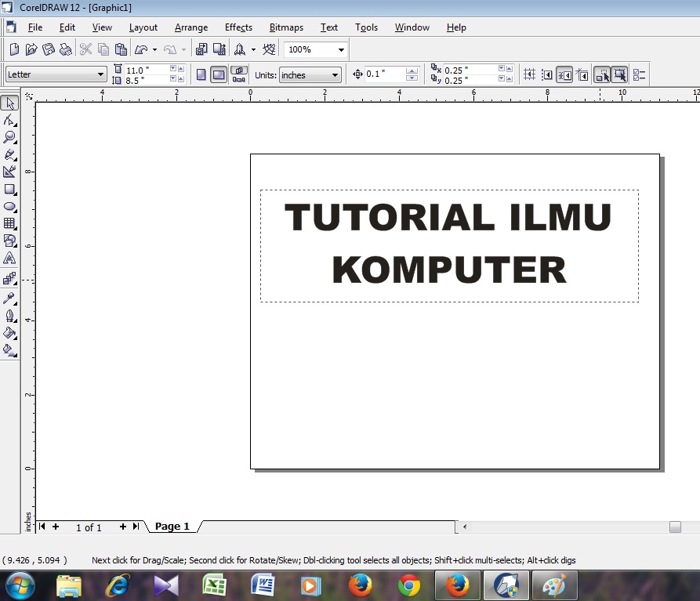Select the Pick tool
Screen dimensions: 700x601
pos(11,103)
